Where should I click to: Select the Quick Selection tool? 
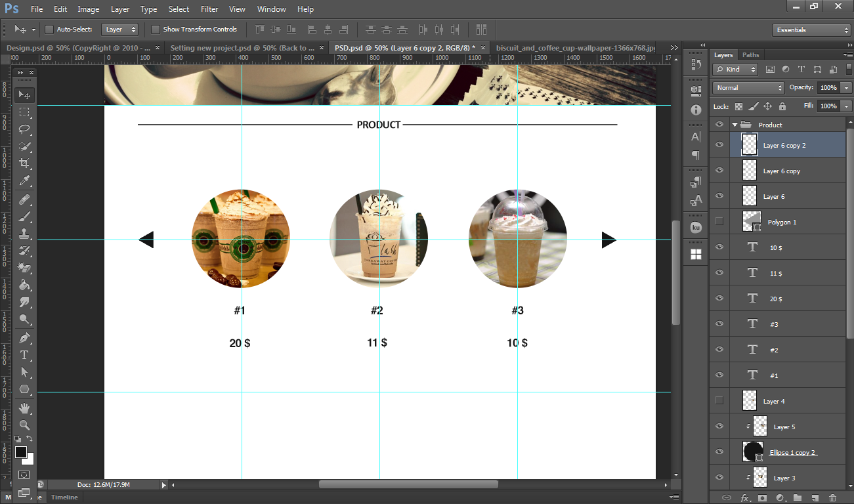[24, 146]
